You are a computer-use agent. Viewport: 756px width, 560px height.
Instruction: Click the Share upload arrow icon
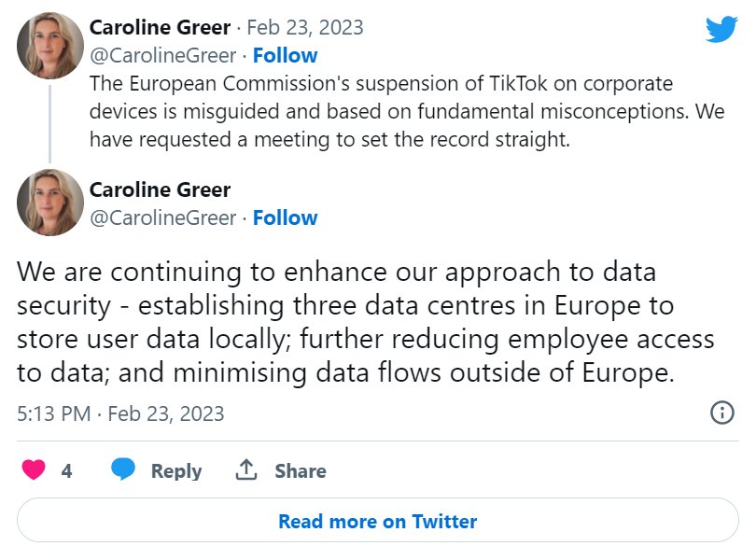pyautogui.click(x=246, y=470)
